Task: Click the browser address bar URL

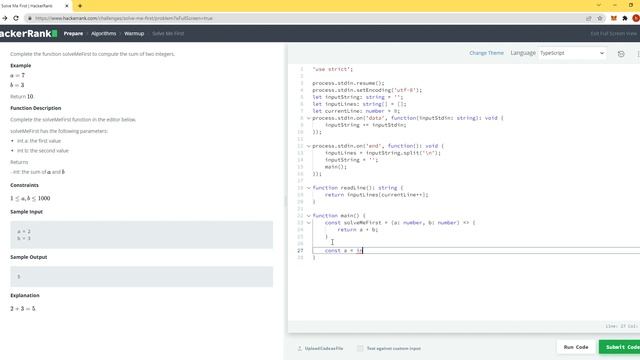Action: (x=124, y=18)
